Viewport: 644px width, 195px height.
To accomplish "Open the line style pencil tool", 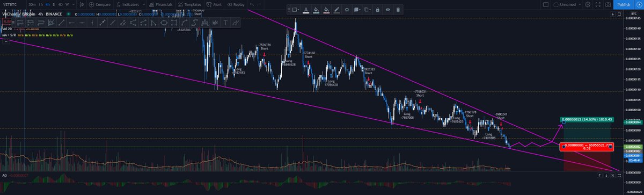I will [x=336, y=10].
